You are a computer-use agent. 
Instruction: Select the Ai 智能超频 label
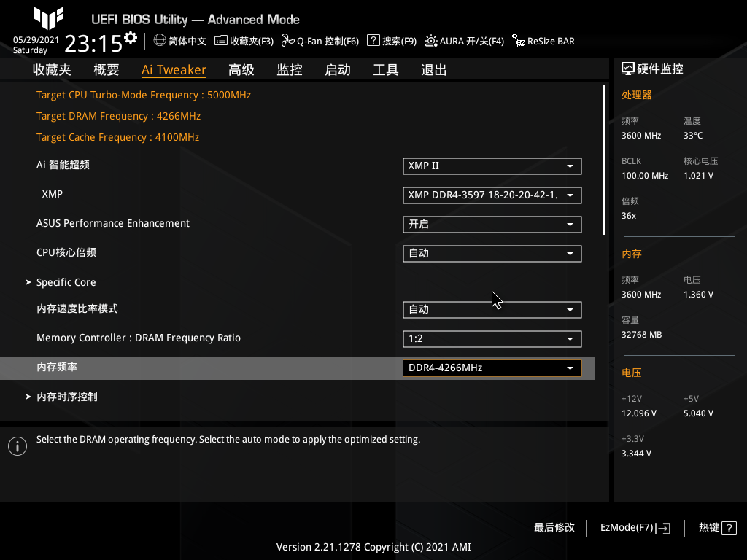[63, 166]
